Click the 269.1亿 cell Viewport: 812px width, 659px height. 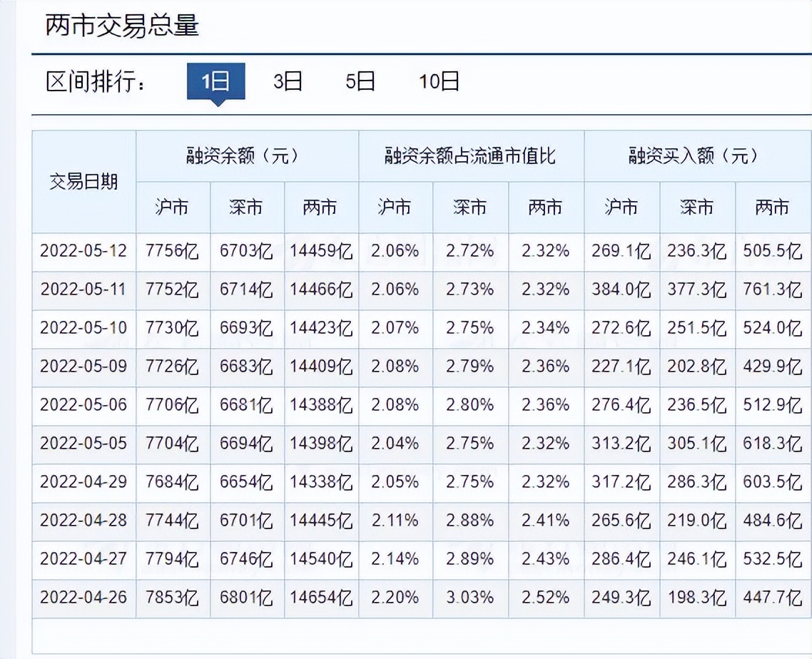pos(621,252)
